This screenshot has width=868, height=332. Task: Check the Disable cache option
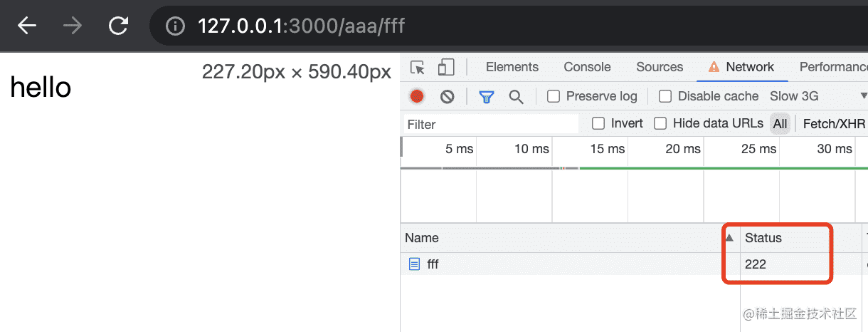(x=665, y=96)
